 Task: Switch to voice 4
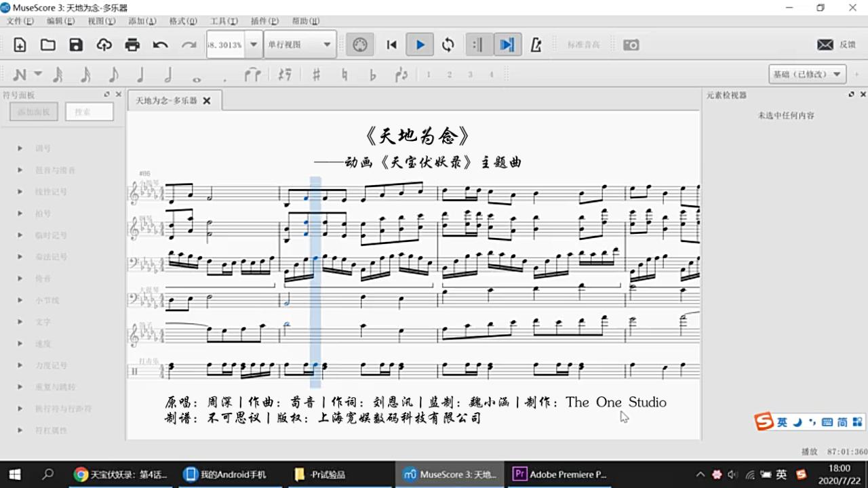pyautogui.click(x=492, y=75)
